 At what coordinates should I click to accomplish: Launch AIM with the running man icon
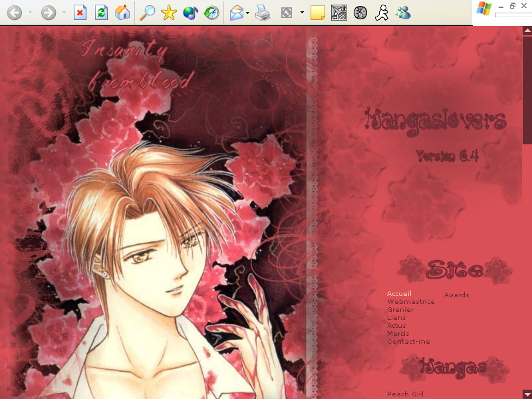point(382,13)
